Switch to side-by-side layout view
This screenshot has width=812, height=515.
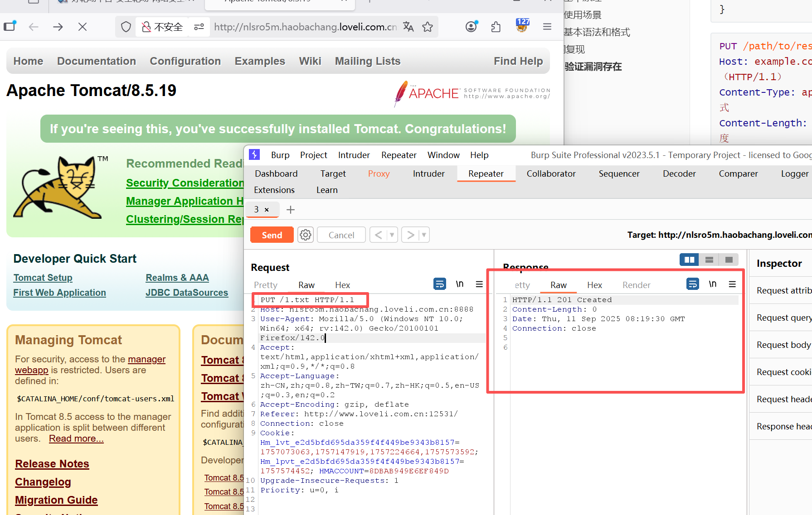[689, 260]
